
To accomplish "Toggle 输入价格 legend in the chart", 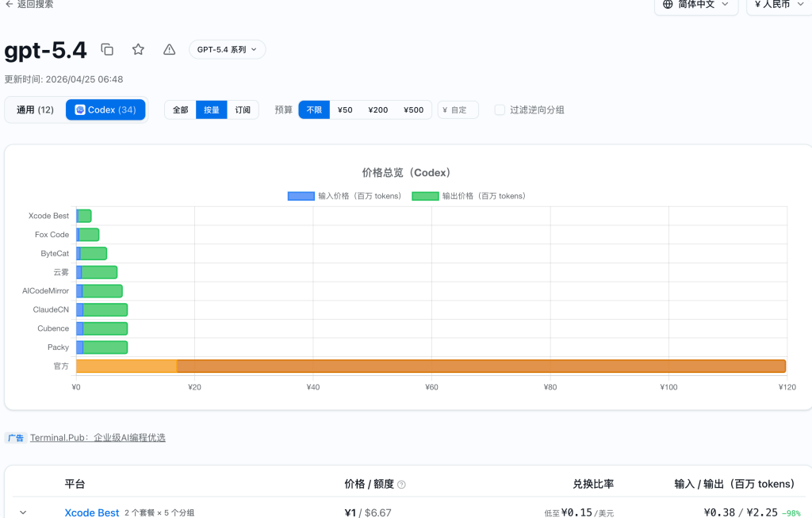I will (x=301, y=196).
